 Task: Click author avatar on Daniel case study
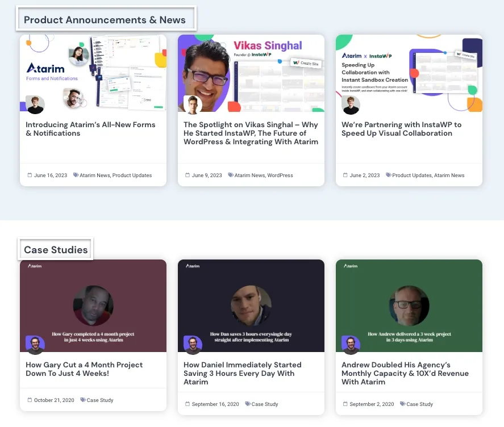pos(193,345)
